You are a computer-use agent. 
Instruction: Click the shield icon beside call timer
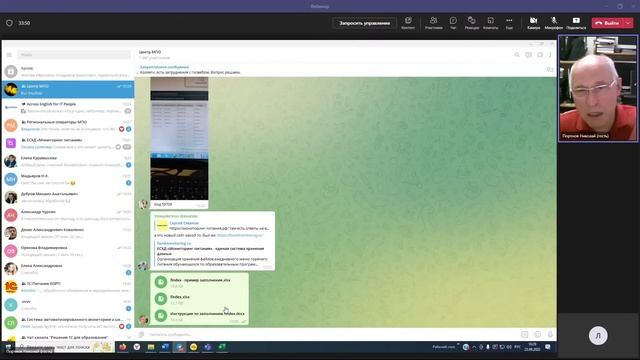9,23
